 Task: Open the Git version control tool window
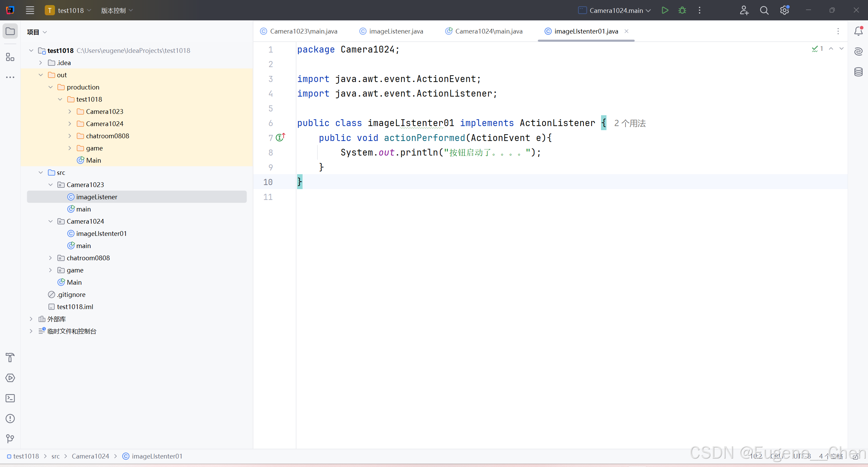[x=10, y=439]
